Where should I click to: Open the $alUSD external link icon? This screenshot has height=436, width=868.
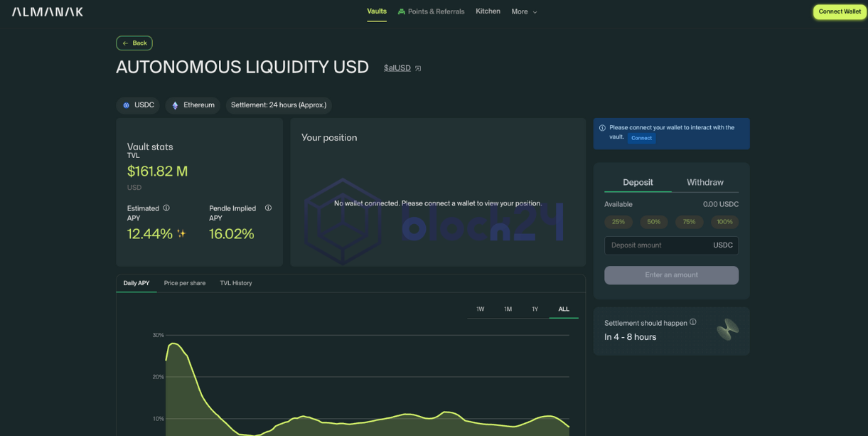418,68
